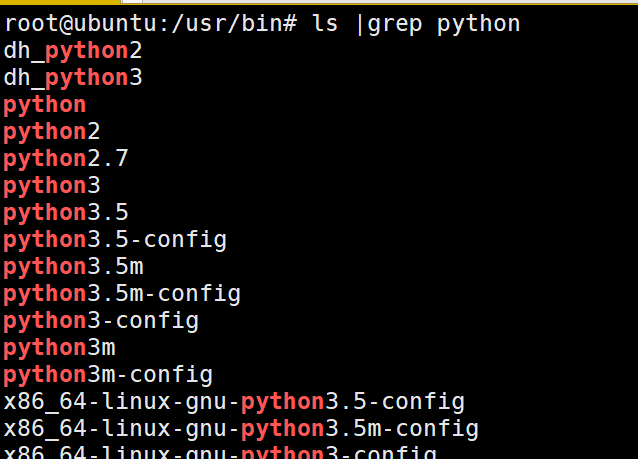Click 'x86_64-linux-gnu-python3.5-config' line
This screenshot has width=638, height=459.
point(234,402)
